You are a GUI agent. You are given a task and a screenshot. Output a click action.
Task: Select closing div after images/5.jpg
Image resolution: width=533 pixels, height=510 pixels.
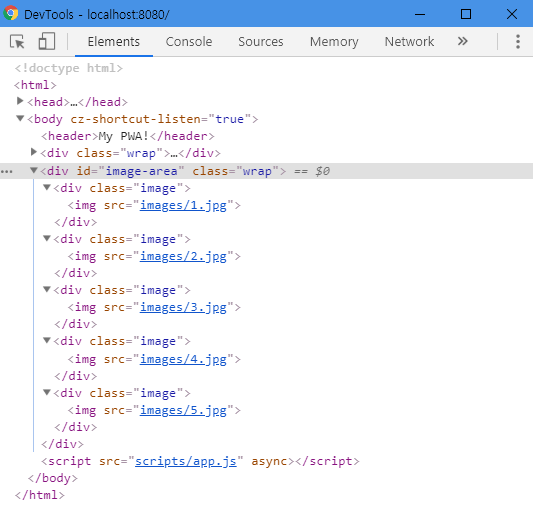75,427
